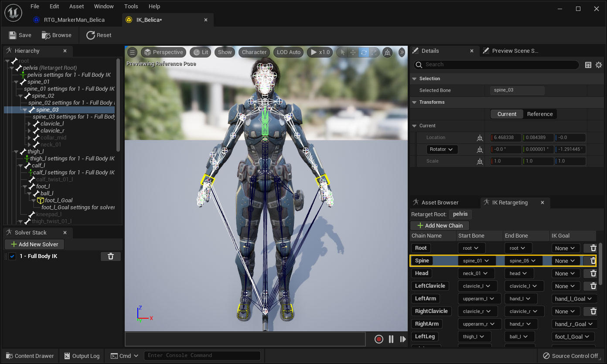
Task: Close the Solver Stack panel tab
Action: click(x=65, y=232)
